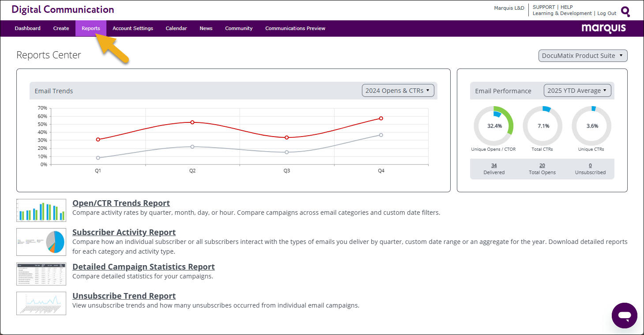This screenshot has width=644, height=335.
Task: Select the Detailed Campaign Statistics thumbnail
Action: 41,274
